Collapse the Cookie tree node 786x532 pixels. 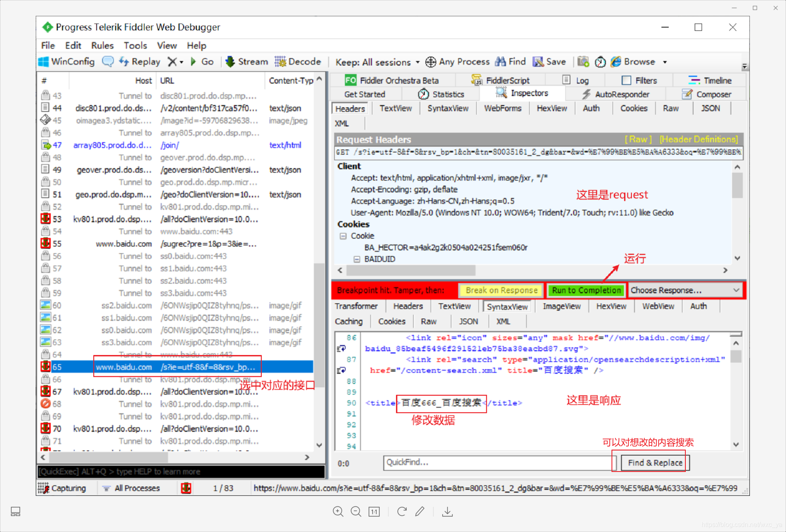click(343, 236)
